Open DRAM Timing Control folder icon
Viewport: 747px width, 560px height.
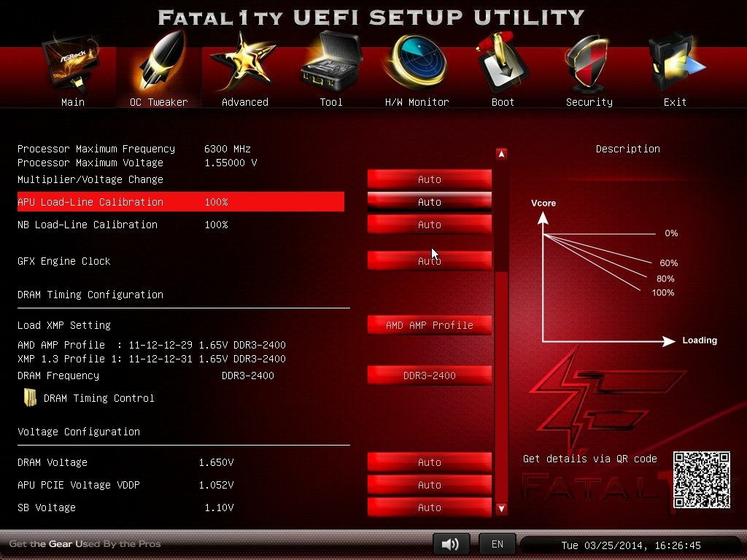pyautogui.click(x=30, y=397)
